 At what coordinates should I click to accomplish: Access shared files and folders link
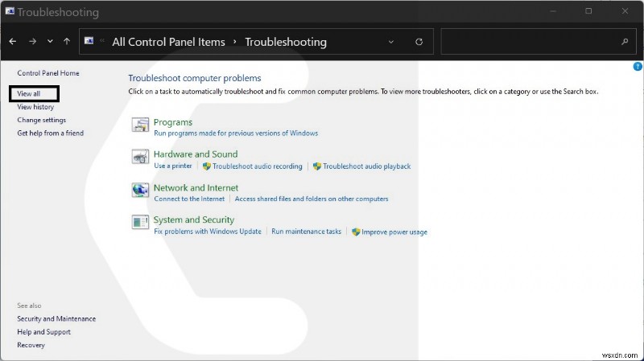[312, 199]
